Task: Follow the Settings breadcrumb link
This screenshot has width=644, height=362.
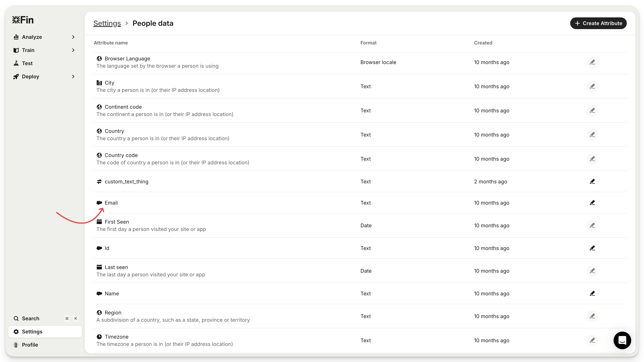Action: coord(107,23)
